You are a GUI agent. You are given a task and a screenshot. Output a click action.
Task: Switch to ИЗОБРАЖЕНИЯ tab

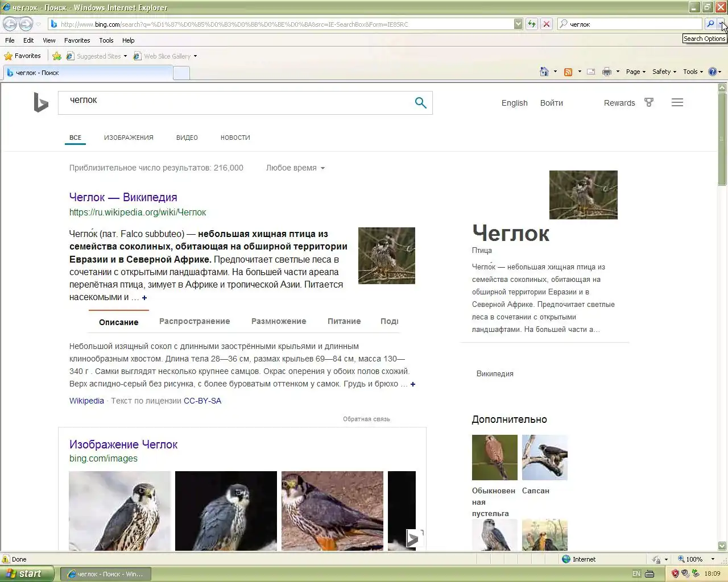(x=129, y=138)
